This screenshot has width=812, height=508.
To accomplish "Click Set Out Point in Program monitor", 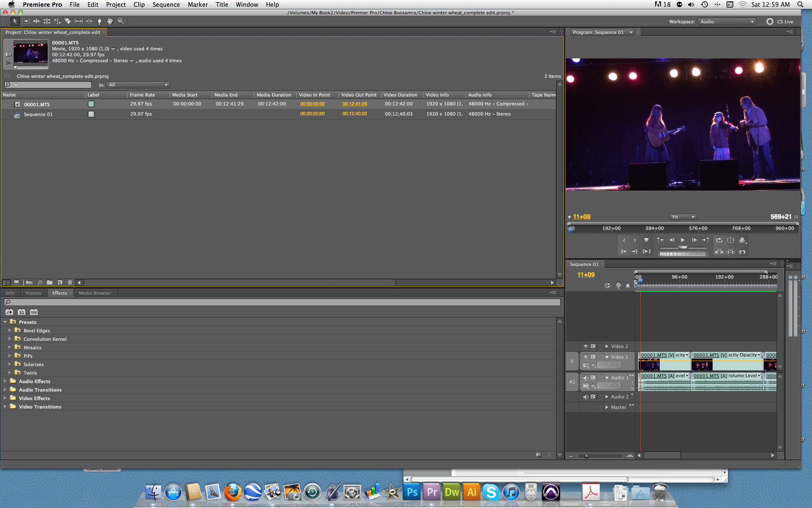I will click(635, 240).
